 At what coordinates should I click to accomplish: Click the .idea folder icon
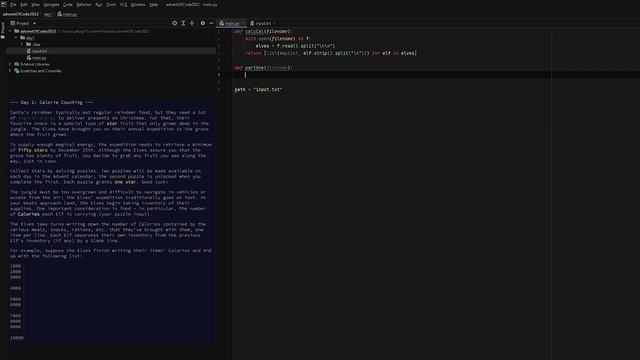point(29,44)
